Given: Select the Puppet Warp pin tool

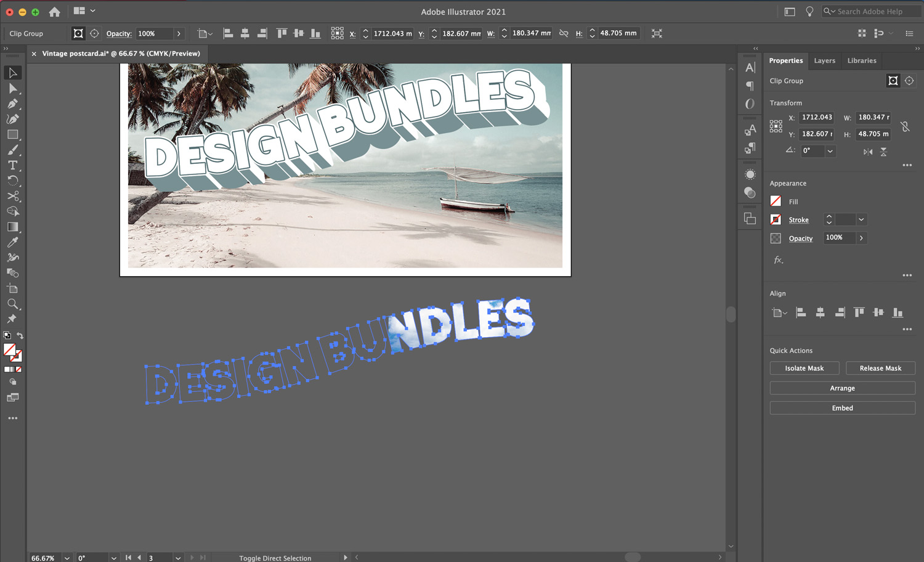Looking at the screenshot, I should tap(12, 319).
